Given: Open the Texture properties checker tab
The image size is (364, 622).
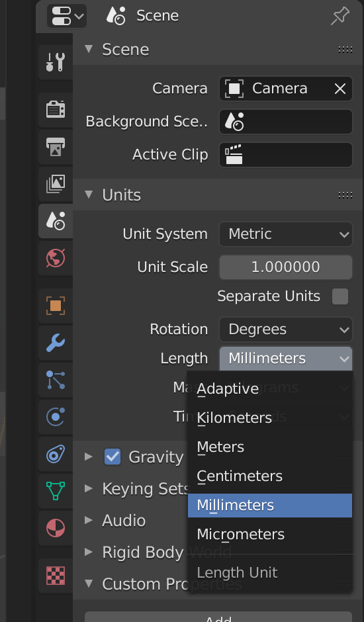Looking at the screenshot, I should click(x=56, y=576).
